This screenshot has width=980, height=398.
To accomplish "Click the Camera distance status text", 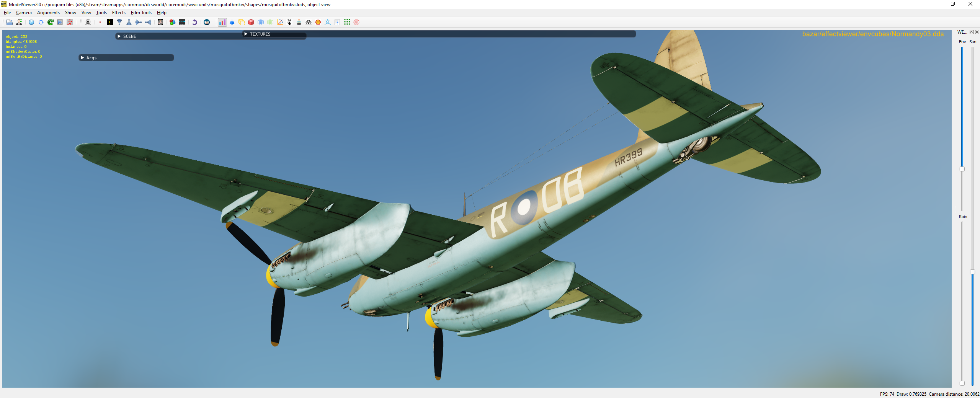I will pyautogui.click(x=954, y=394).
